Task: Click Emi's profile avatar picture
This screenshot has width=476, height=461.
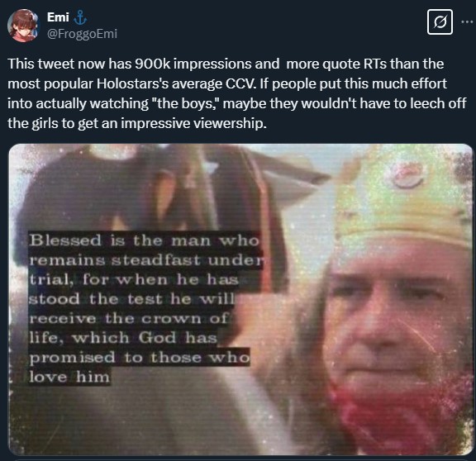Action: point(24,25)
